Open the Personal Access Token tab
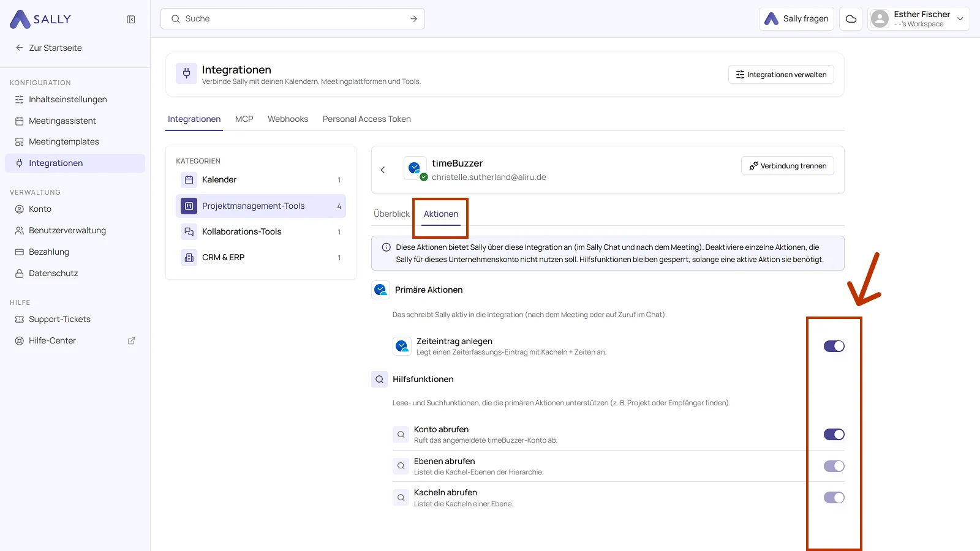 (x=367, y=119)
